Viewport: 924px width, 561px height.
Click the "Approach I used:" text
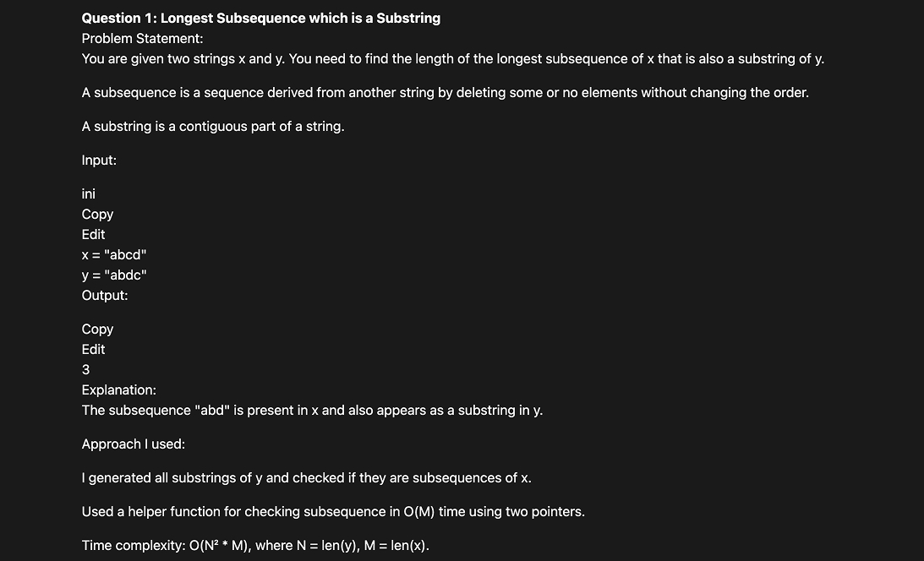134,444
